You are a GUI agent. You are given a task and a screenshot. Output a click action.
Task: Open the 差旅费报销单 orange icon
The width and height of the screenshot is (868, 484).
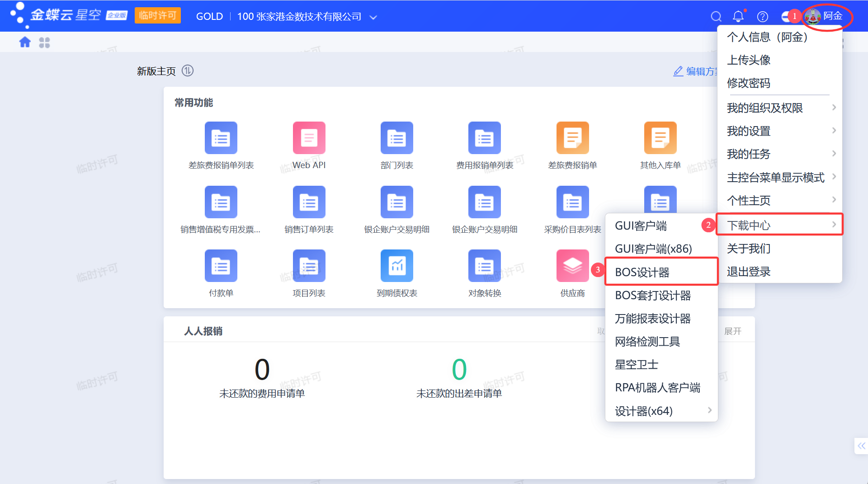(x=573, y=138)
